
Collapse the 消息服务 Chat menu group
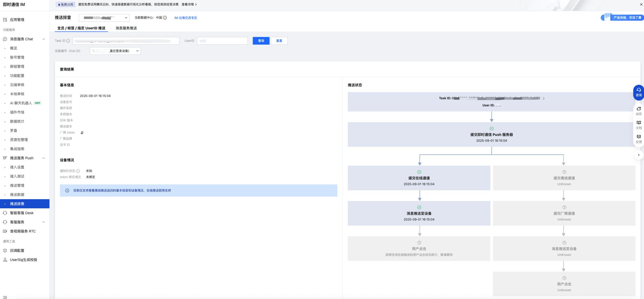tap(43, 39)
